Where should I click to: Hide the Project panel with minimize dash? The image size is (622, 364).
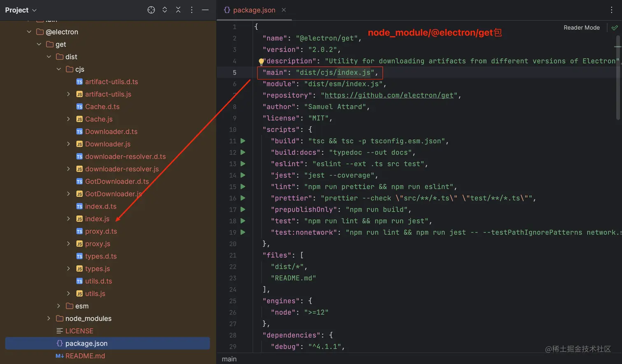(205, 10)
